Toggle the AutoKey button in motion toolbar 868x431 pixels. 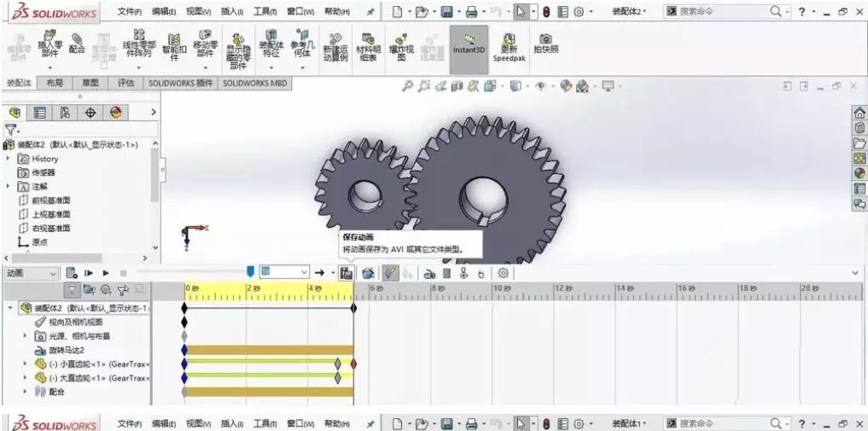(x=391, y=273)
